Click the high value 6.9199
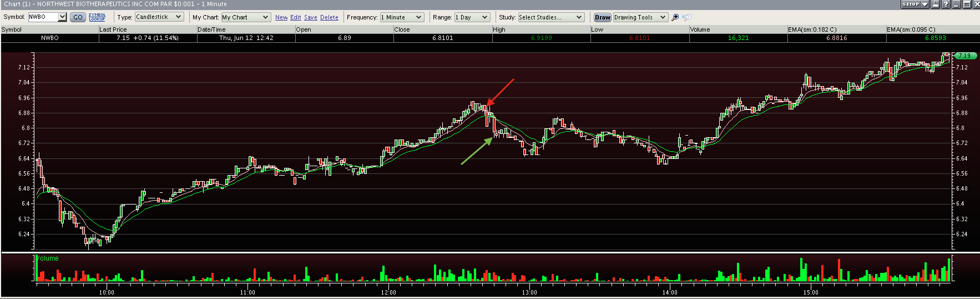 [x=542, y=38]
